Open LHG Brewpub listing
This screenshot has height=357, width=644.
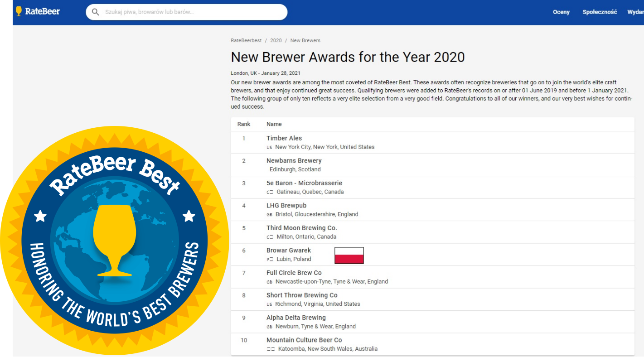tap(286, 206)
